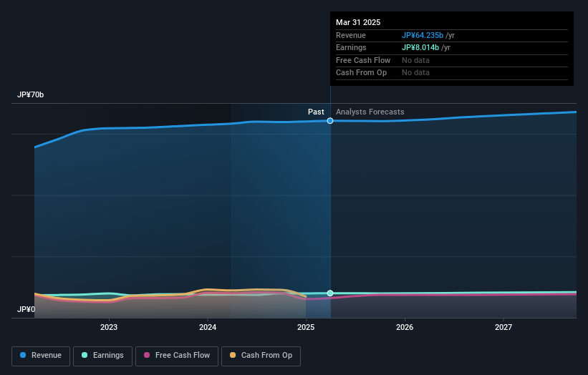This screenshot has height=375, width=588.
Task: Select the earnings data point marker on the teal line
Action: [x=330, y=293]
